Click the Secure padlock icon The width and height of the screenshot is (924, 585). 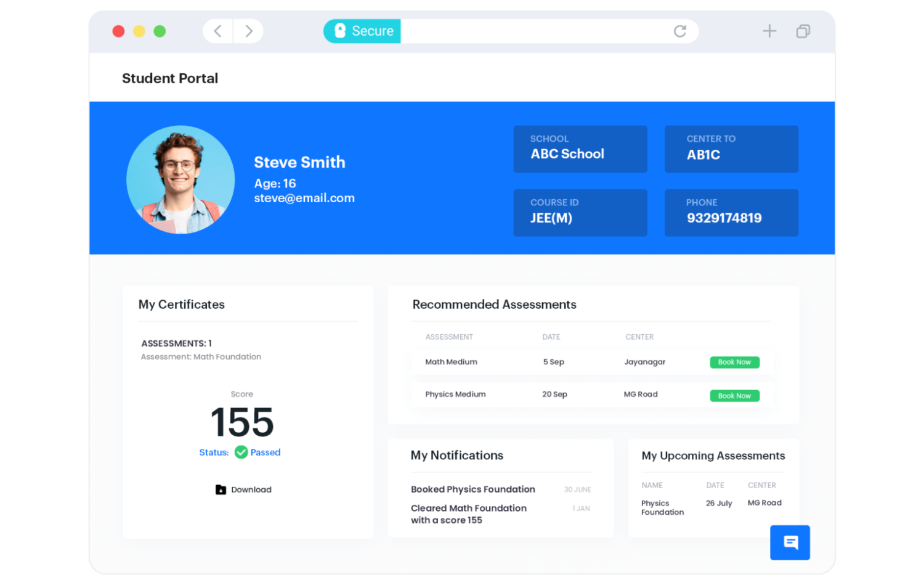(x=339, y=31)
